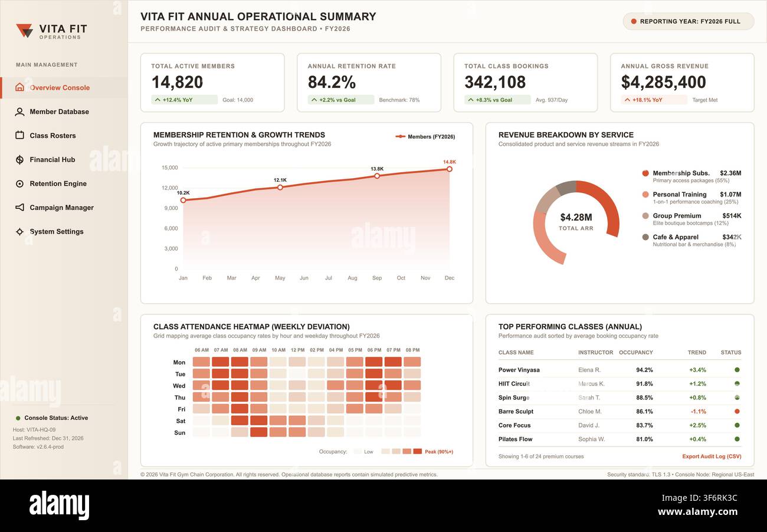The width and height of the screenshot is (767, 532).
Task: Click the Vita Fit triangle logo
Action: pos(24,31)
